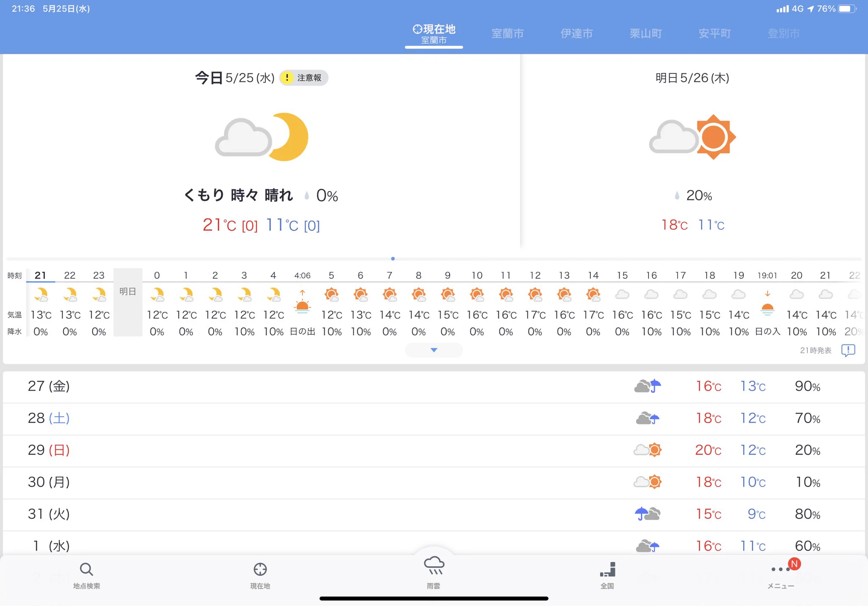
Task: Tap the weather icon for 28 (土)
Action: (648, 418)
